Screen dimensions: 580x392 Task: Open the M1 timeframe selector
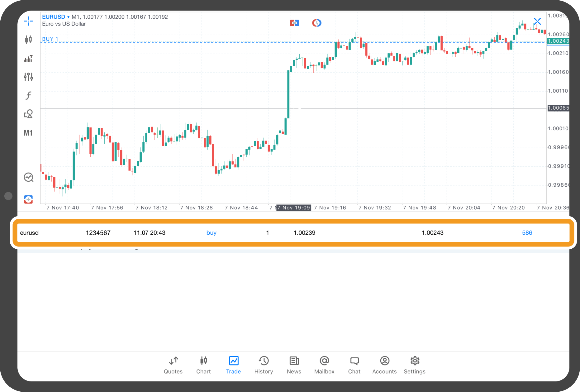point(28,133)
